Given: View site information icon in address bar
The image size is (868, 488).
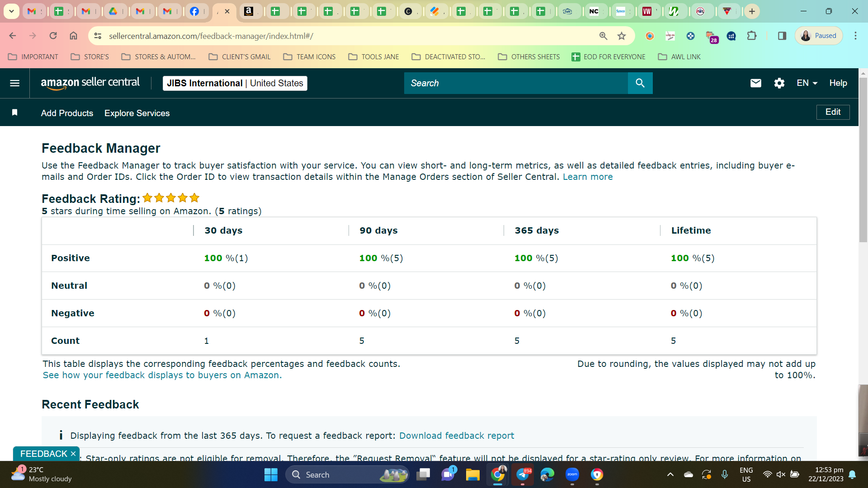Looking at the screenshot, I should click(x=98, y=36).
